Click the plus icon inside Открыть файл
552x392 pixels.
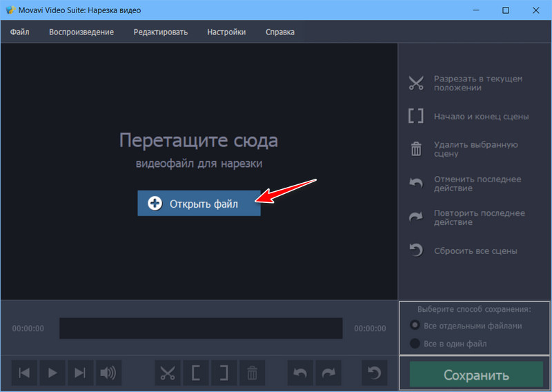[x=155, y=203]
